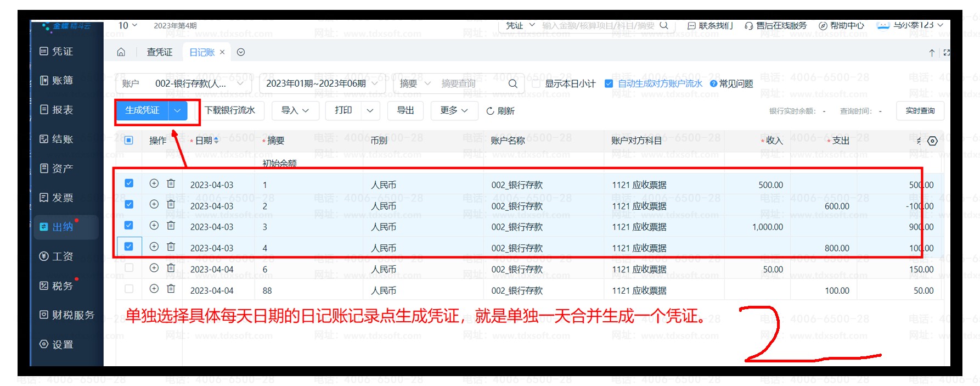Click the 下载银行流水 button

(x=230, y=110)
